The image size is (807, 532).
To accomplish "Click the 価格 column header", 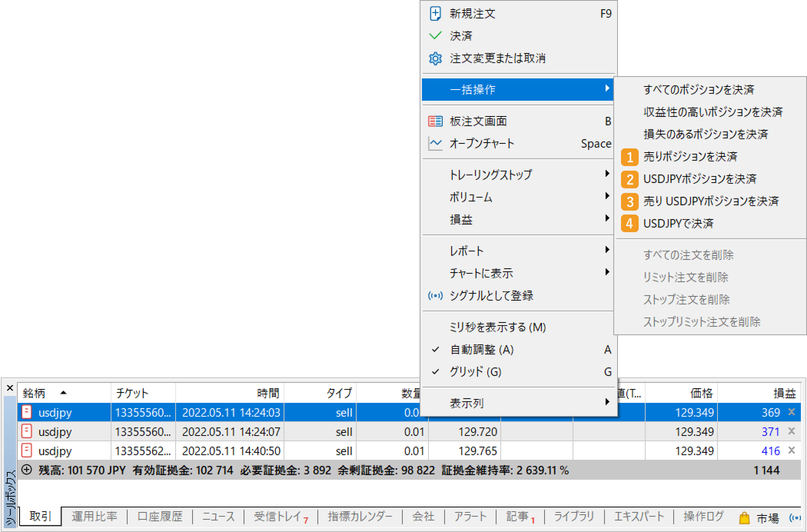I will [x=681, y=393].
